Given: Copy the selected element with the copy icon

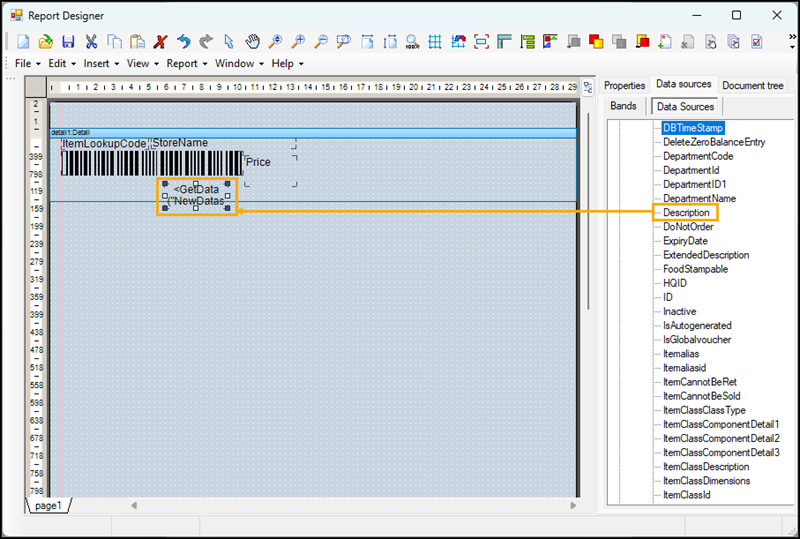Looking at the screenshot, I should pyautogui.click(x=114, y=42).
